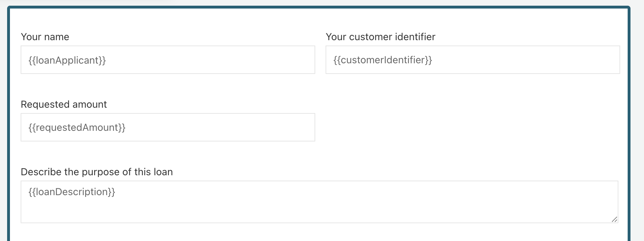The width and height of the screenshot is (644, 241).
Task: Click the Your customer identifier label
Action: click(x=381, y=37)
